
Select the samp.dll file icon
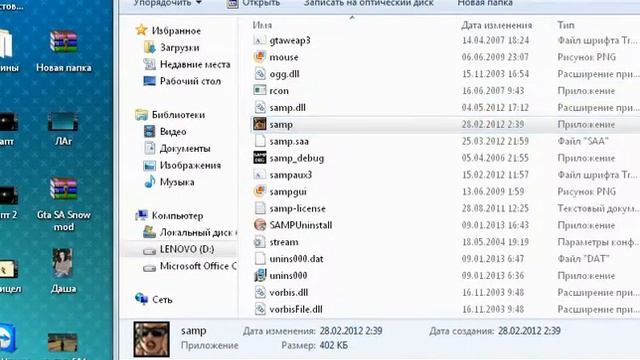click(260, 107)
